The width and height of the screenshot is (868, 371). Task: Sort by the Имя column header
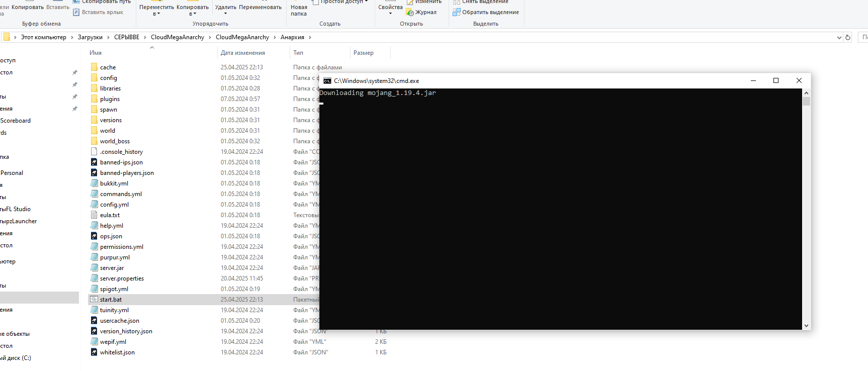(96, 53)
